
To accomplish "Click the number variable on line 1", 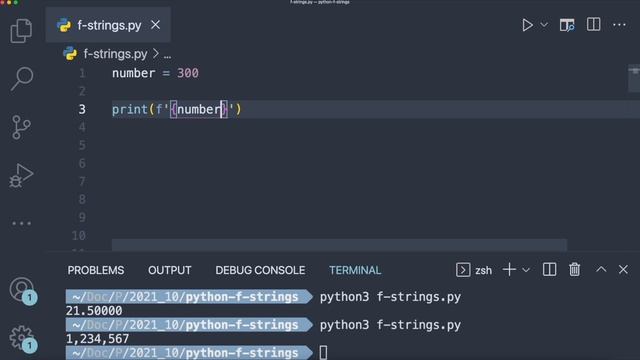I will [133, 73].
